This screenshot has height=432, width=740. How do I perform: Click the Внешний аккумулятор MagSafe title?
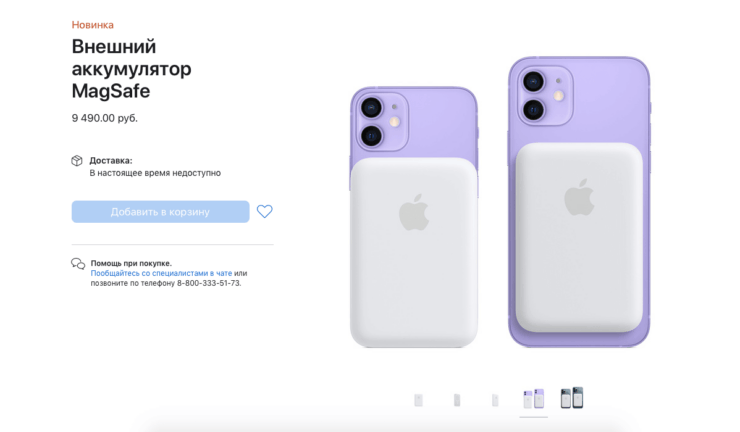[132, 69]
